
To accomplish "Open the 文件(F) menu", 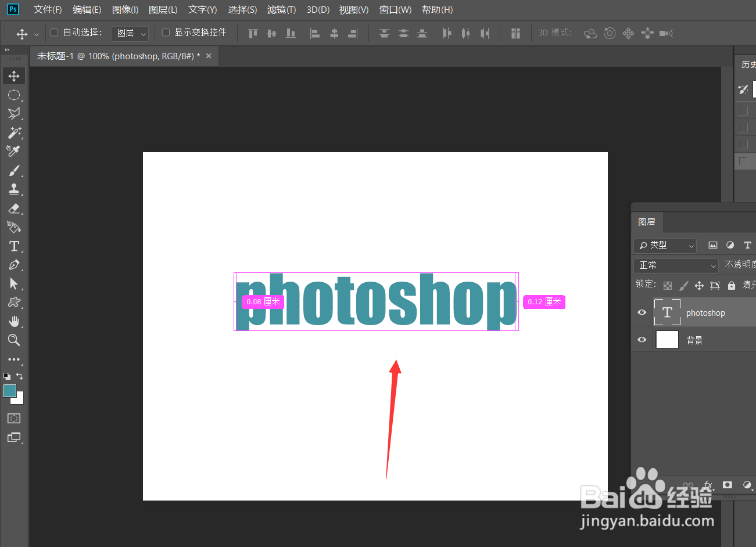I will pyautogui.click(x=48, y=10).
